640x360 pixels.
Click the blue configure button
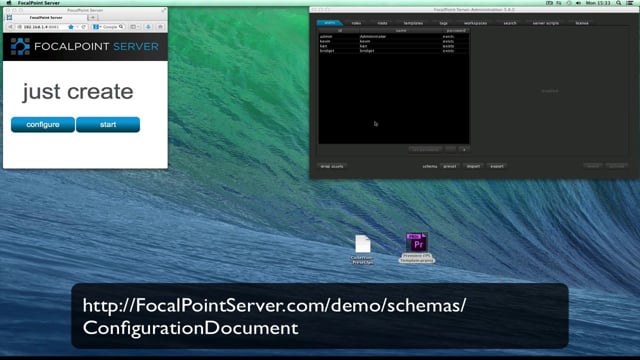click(x=43, y=124)
